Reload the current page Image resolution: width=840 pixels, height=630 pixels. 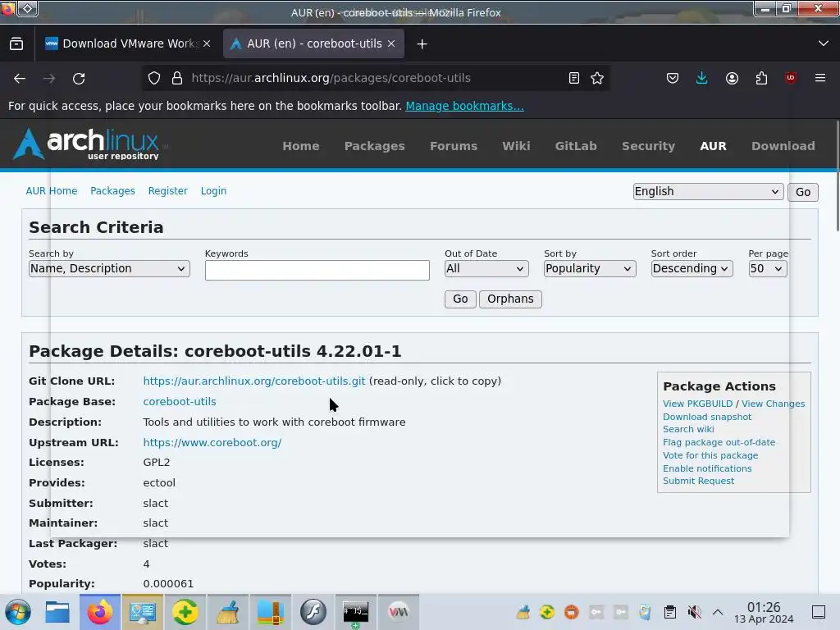(79, 78)
